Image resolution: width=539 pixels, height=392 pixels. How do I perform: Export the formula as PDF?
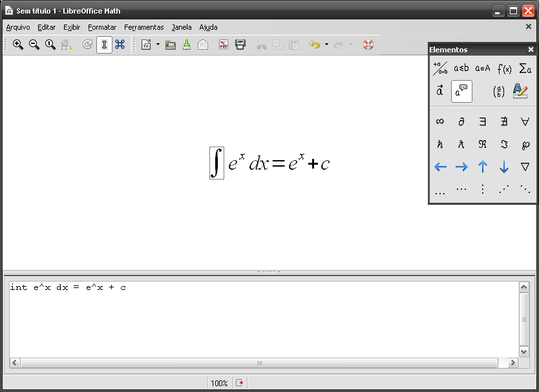pyautogui.click(x=222, y=45)
